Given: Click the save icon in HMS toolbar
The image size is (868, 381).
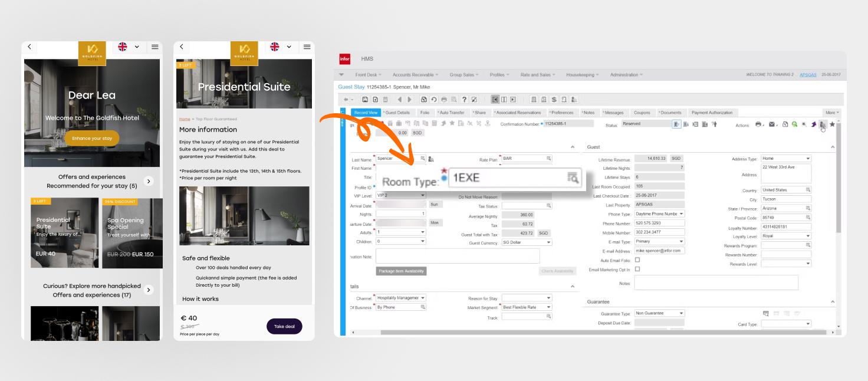Looking at the screenshot, I should coord(366,100).
